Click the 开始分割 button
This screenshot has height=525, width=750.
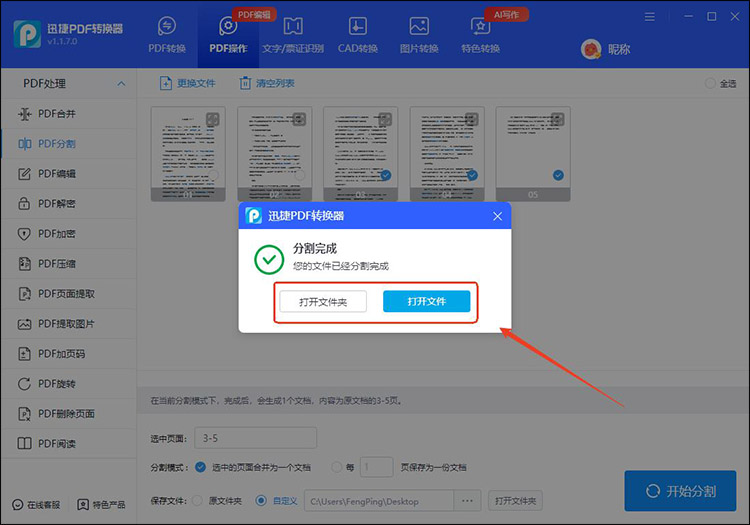click(x=680, y=491)
